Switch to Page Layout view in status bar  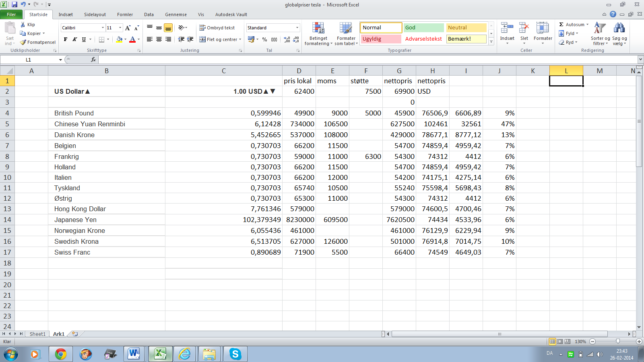pos(560,341)
